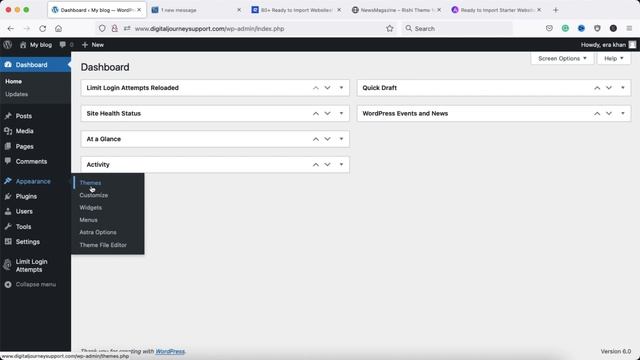The image size is (640, 360).
Task: Select Dashboard in the sidebar
Action: pyautogui.click(x=36, y=65)
